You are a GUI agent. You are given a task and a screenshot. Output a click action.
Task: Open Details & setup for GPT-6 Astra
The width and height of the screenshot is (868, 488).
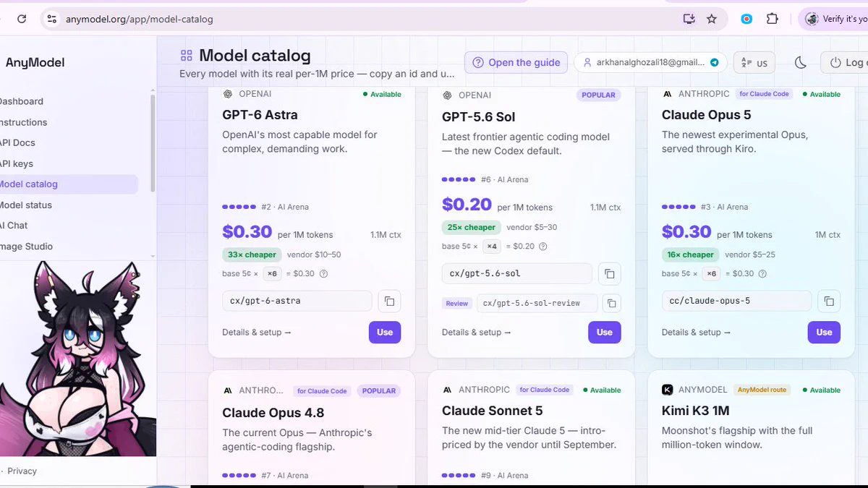click(x=256, y=333)
